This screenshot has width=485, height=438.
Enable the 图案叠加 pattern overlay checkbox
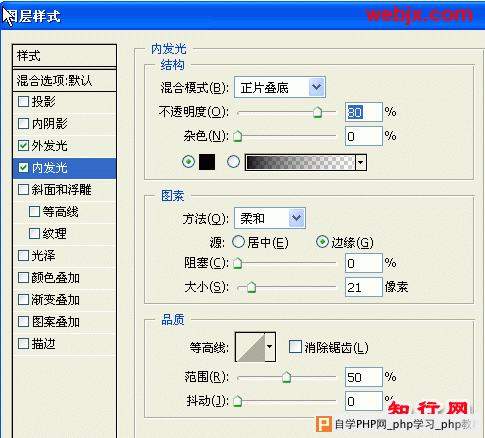pyautogui.click(x=23, y=322)
